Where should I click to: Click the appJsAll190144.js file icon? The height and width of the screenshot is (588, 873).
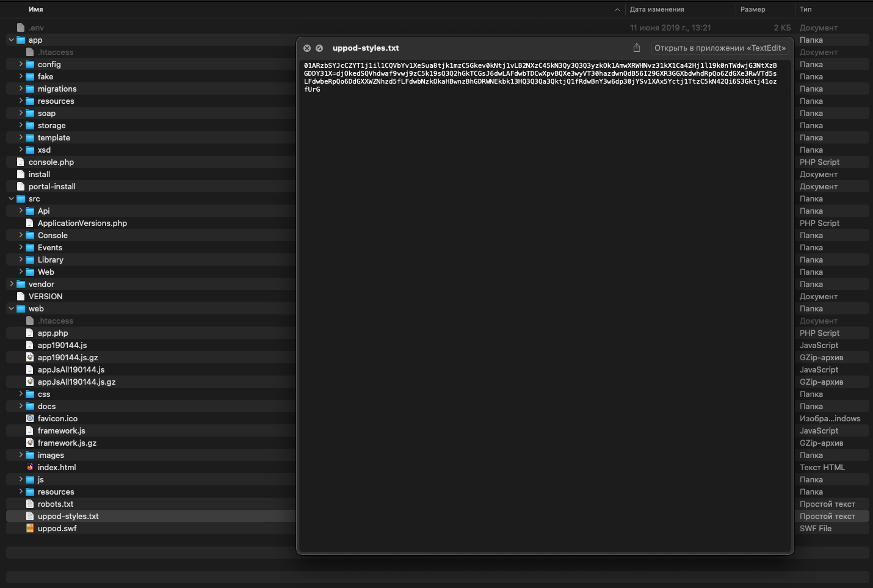click(30, 369)
